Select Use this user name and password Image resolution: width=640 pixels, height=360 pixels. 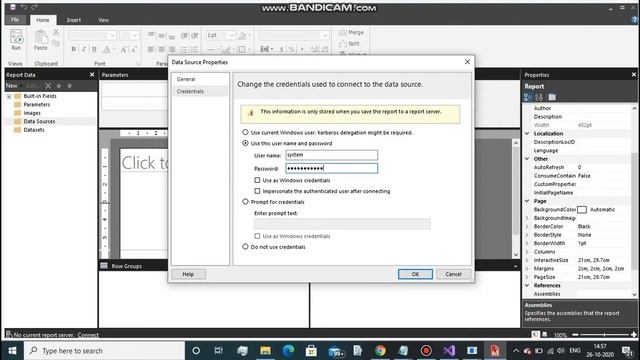point(245,143)
